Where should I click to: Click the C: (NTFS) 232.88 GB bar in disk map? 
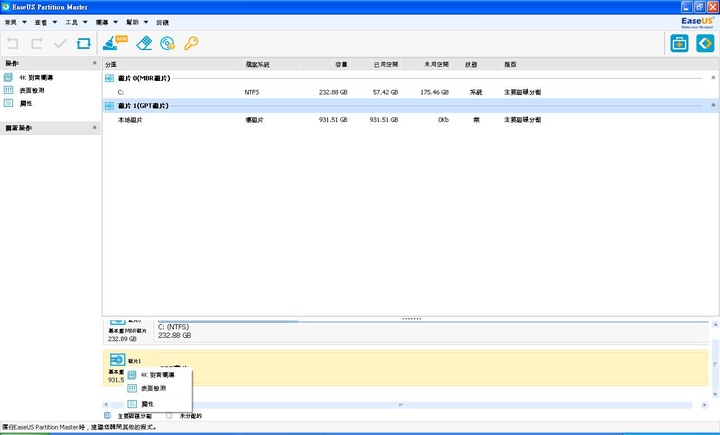[x=432, y=331]
